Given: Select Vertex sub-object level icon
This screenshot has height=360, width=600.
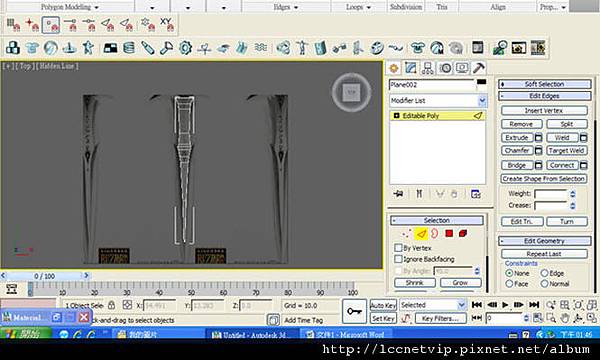Looking at the screenshot, I should [x=406, y=233].
